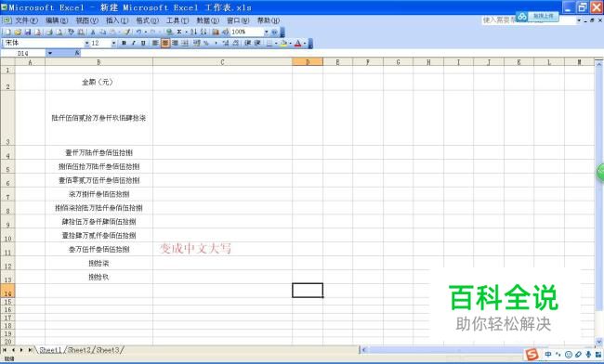The width and height of the screenshot is (604, 364).
Task: Click the Print icon in standard toolbar
Action: [x=49, y=32]
